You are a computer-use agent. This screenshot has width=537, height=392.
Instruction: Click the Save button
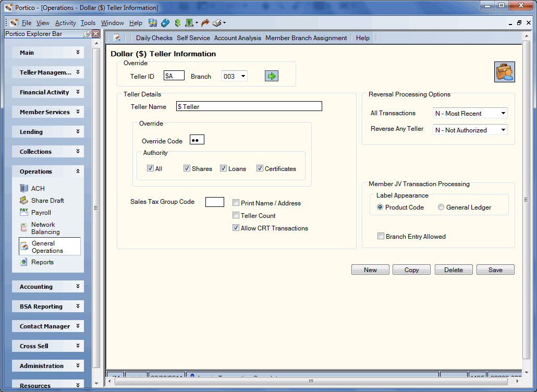tap(495, 270)
